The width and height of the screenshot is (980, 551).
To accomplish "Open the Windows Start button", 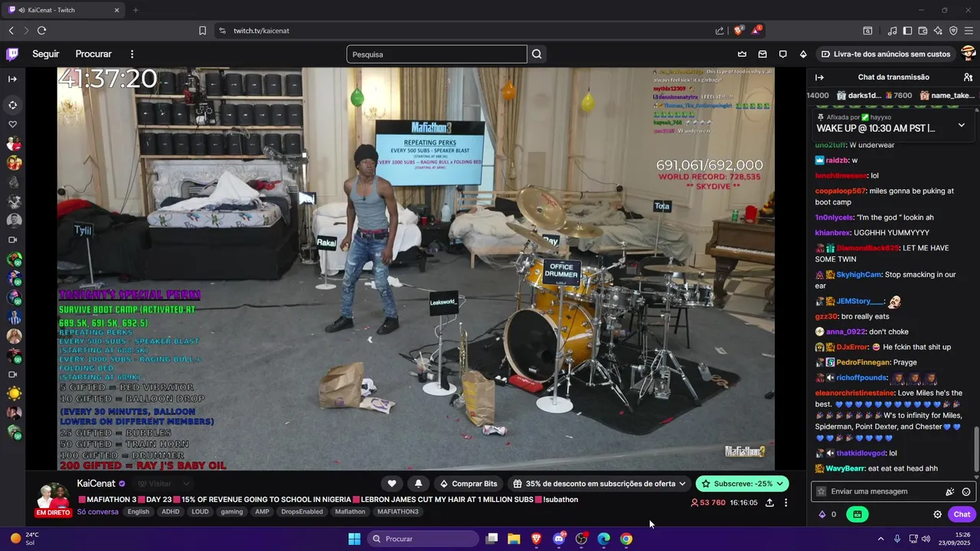I will pyautogui.click(x=354, y=539).
